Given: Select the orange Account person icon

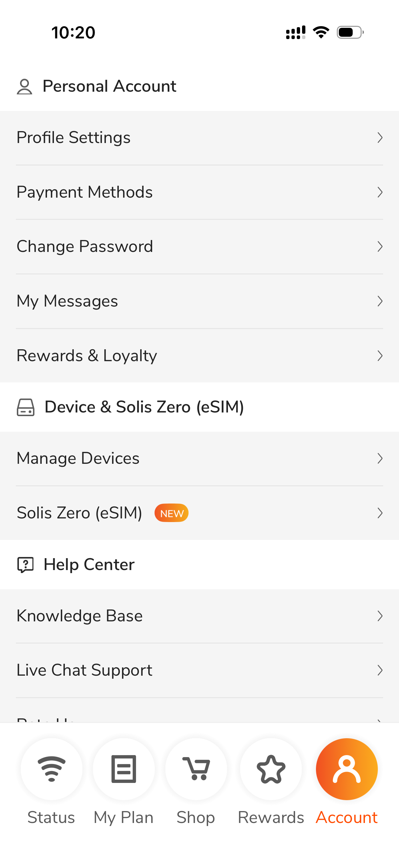Looking at the screenshot, I should [346, 769].
